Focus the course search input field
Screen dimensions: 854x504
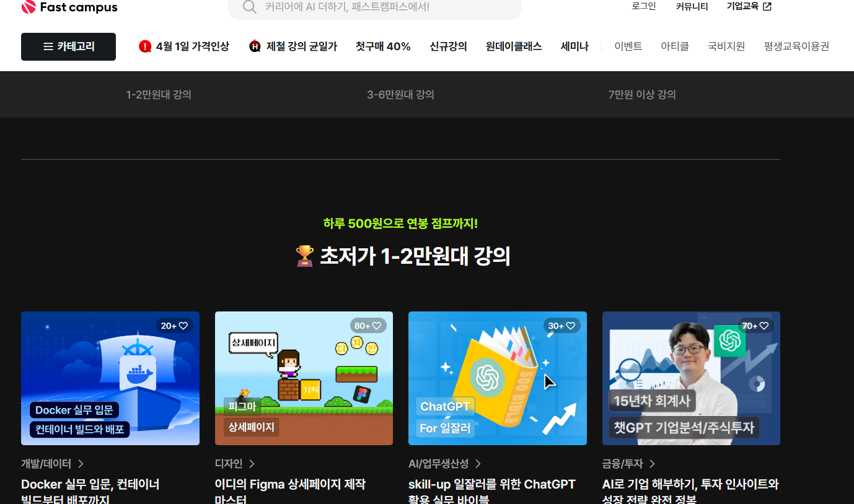click(374, 7)
